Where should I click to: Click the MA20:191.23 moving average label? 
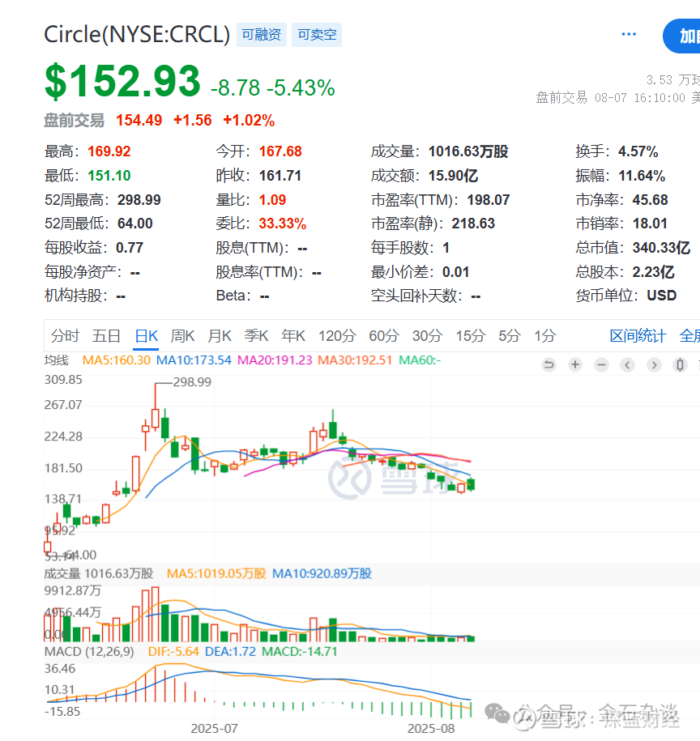[x=275, y=360]
